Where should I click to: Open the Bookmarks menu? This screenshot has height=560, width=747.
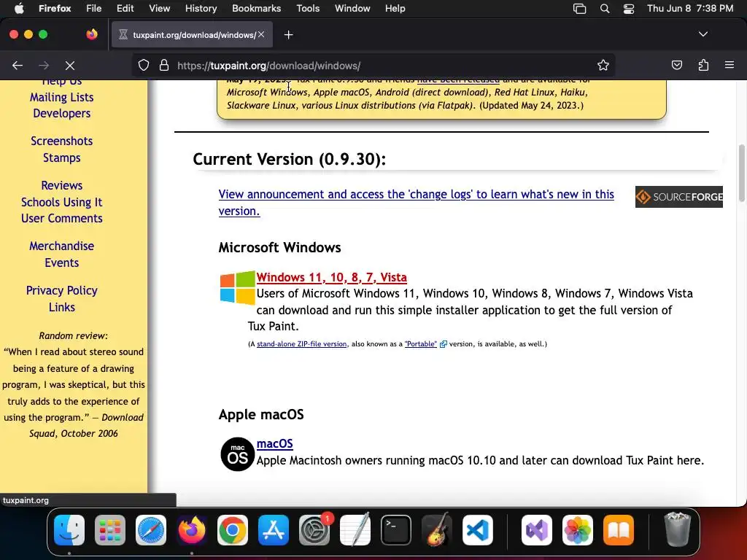[x=256, y=8]
